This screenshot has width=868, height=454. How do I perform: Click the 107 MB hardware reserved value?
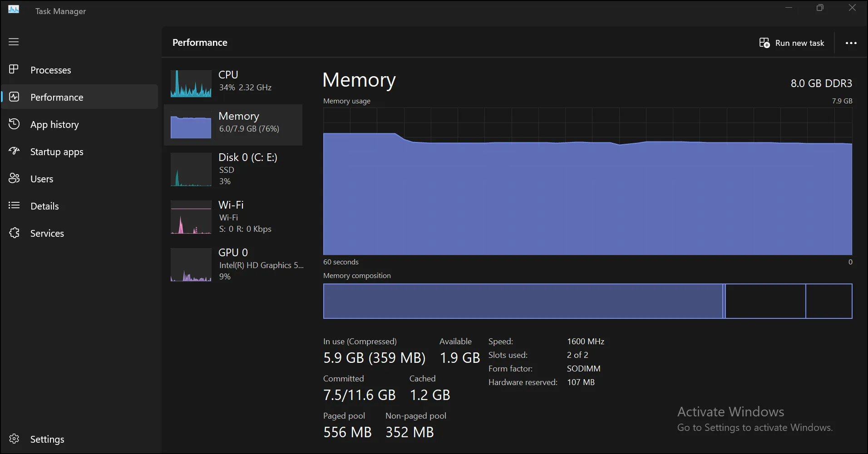point(581,382)
